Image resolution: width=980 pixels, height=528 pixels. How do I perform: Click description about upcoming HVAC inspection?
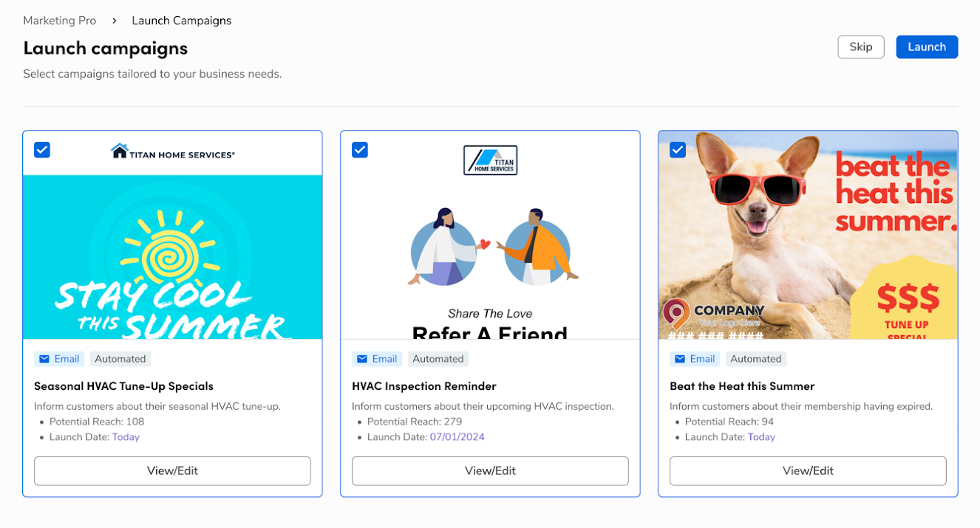(x=483, y=406)
